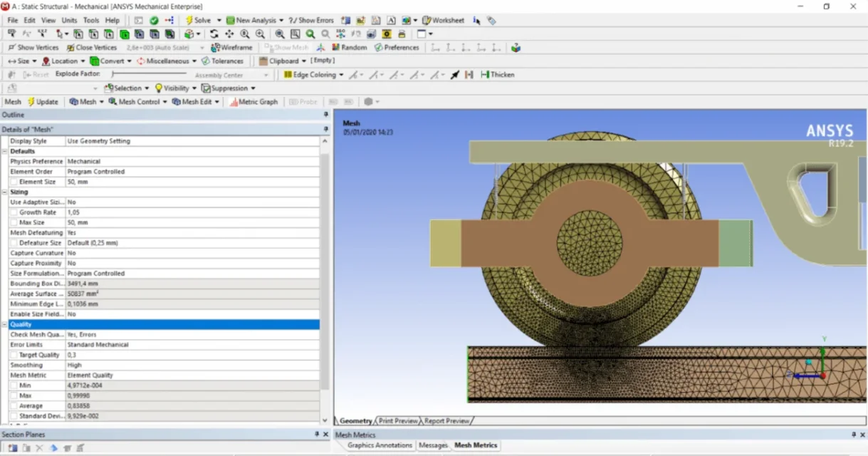
Task: Collapse the Sizing section
Action: (4, 192)
